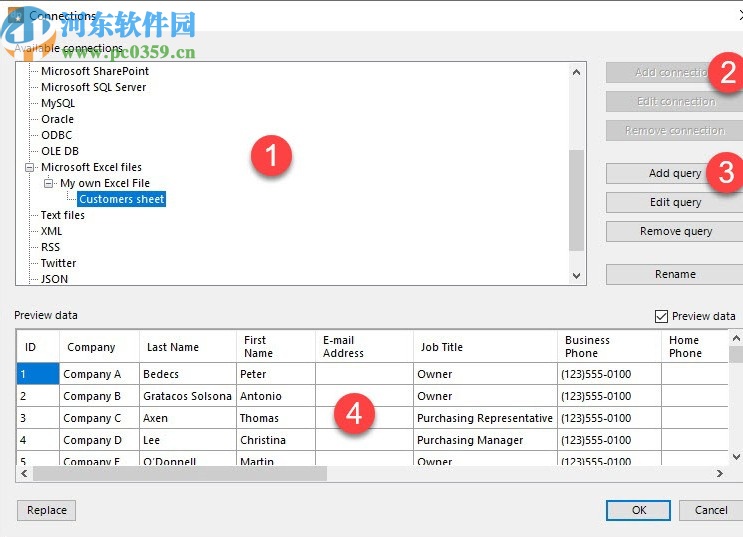
Task: Collapse Microsoft Excel files node
Action: [29, 167]
